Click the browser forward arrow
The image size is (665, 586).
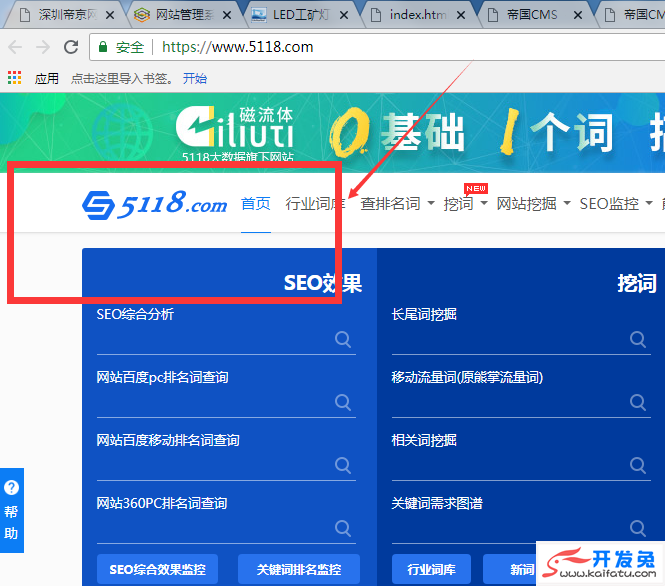(43, 47)
